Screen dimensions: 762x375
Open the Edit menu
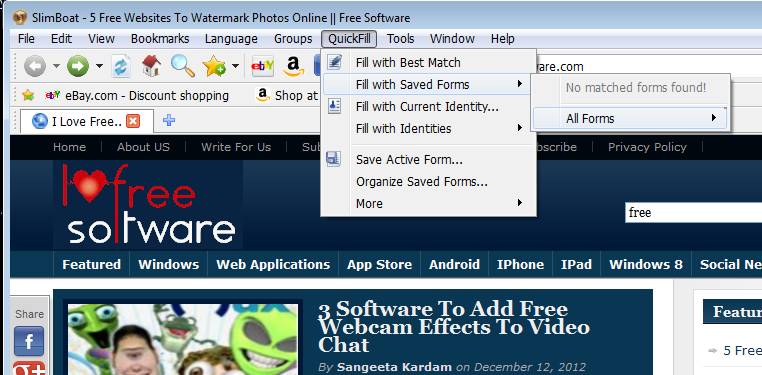(61, 38)
